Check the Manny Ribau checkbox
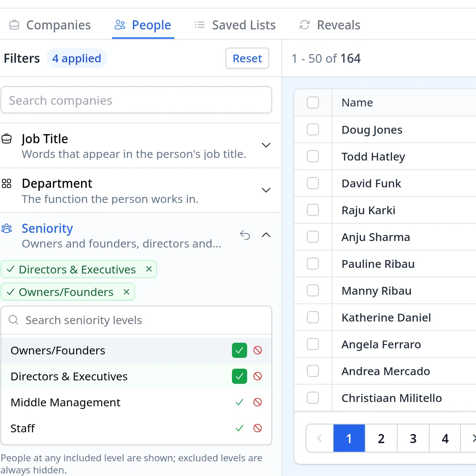 313,290
